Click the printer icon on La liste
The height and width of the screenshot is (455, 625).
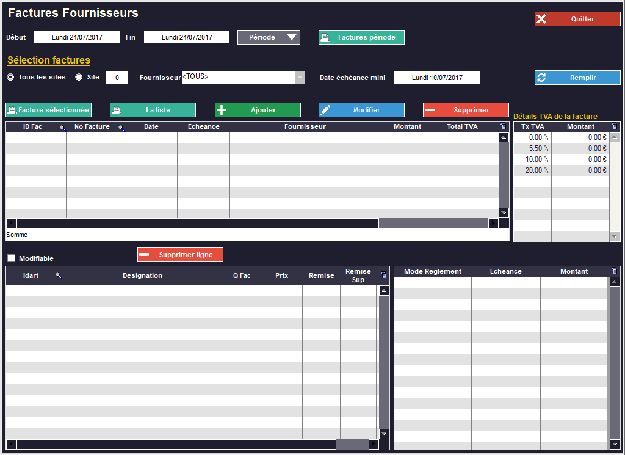pyautogui.click(x=117, y=110)
